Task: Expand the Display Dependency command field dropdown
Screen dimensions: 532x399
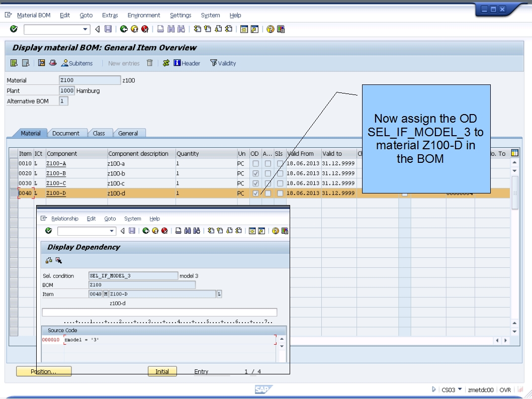Action: click(x=112, y=231)
